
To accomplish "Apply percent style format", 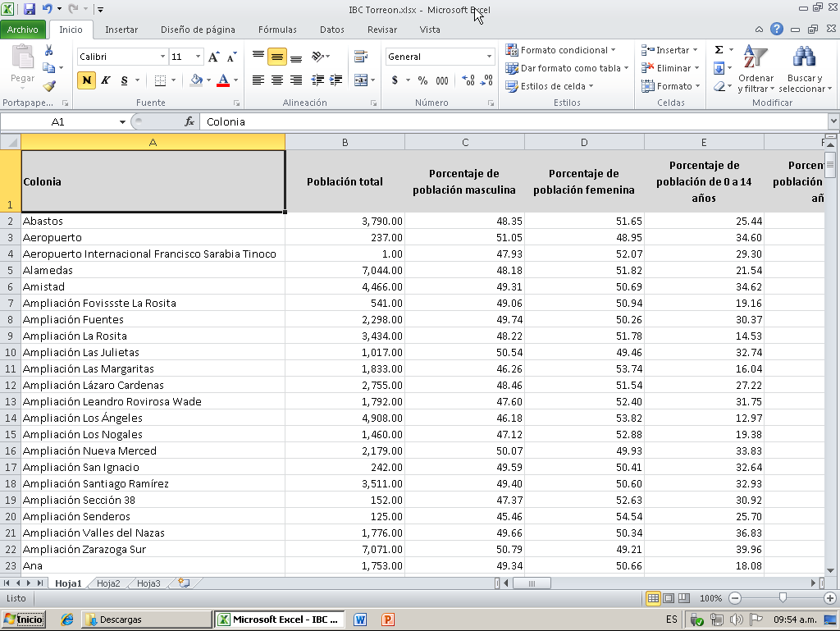I will coord(422,80).
